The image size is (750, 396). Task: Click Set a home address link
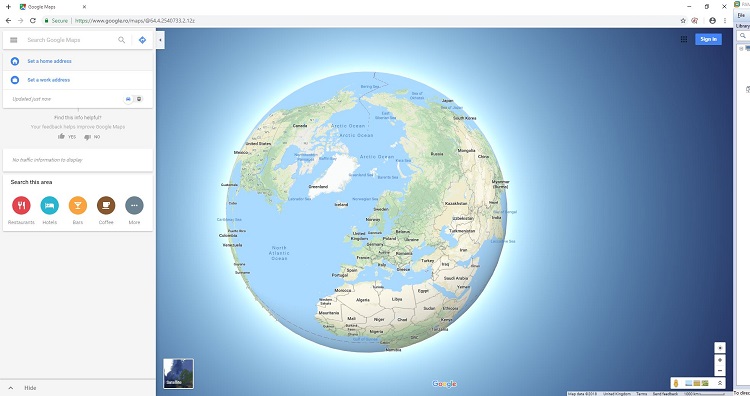(49, 61)
